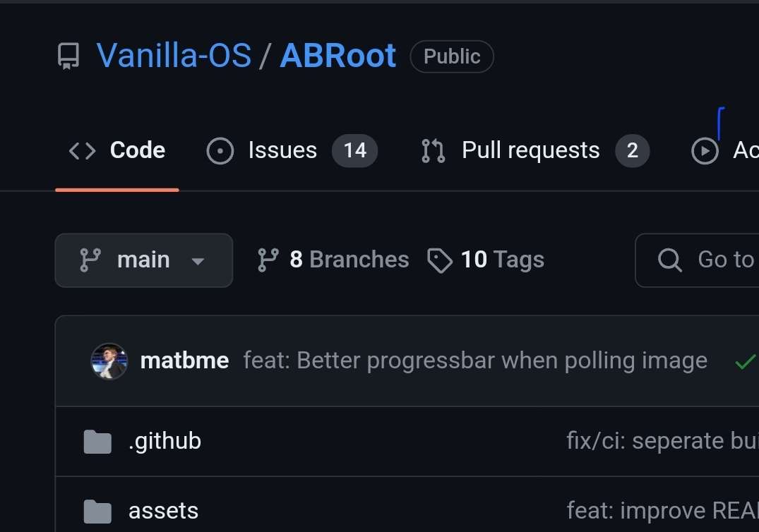Image resolution: width=759 pixels, height=532 pixels.
Task: Open the Better progressbar commit message
Action: point(474,361)
